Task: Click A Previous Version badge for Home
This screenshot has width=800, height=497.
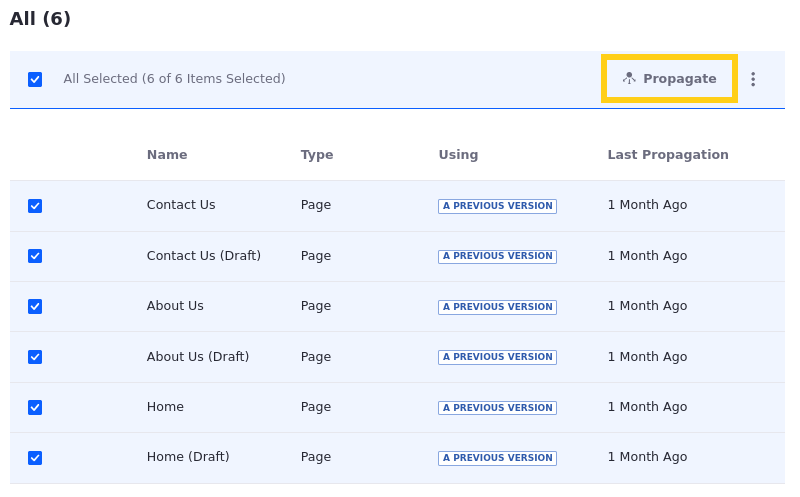Action: pyautogui.click(x=497, y=408)
